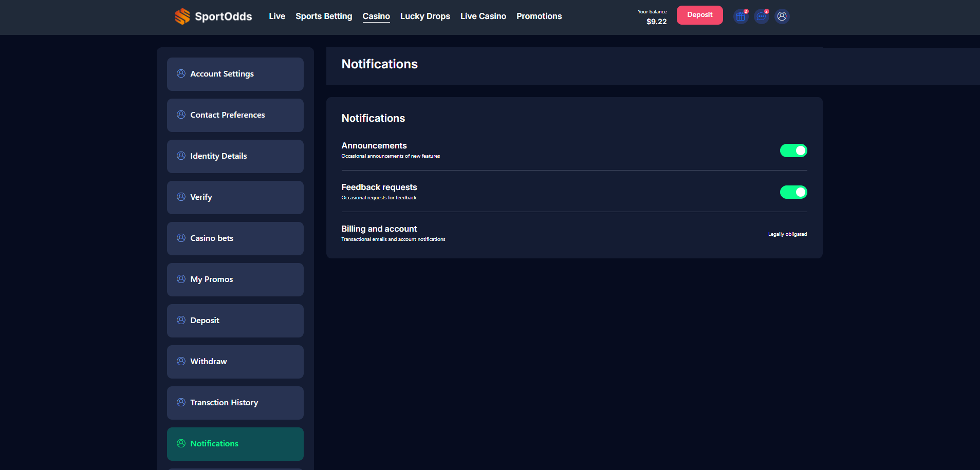
Task: Open the user profile icon in header
Action: pyautogui.click(x=782, y=16)
